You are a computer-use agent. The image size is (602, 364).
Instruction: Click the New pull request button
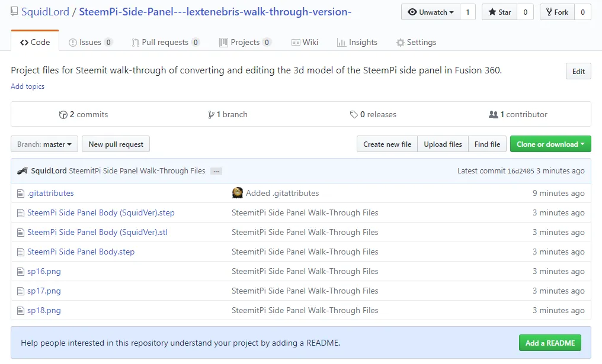(x=116, y=144)
